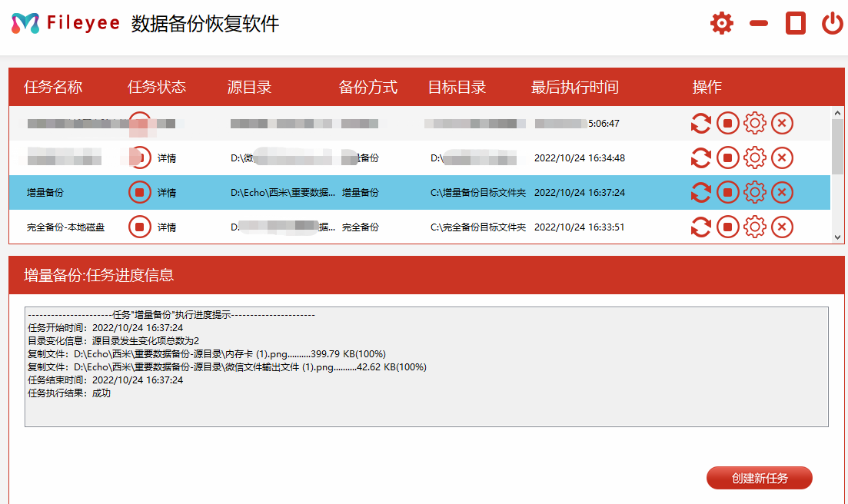
Task: Open 详情 for the 完全备份-本地磁盘 task
Action: point(167,227)
